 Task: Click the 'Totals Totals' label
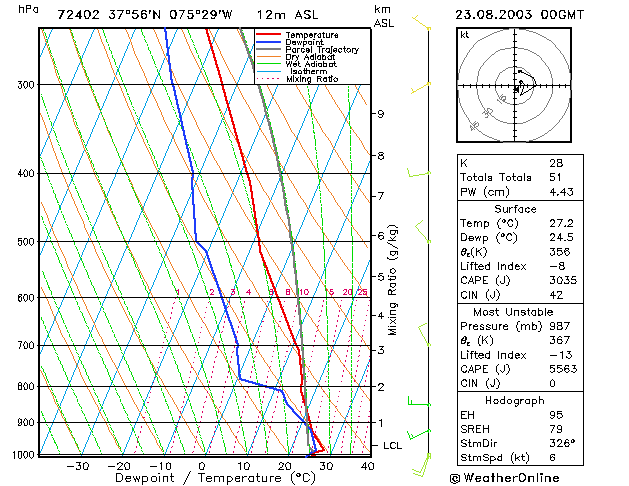(495, 177)
